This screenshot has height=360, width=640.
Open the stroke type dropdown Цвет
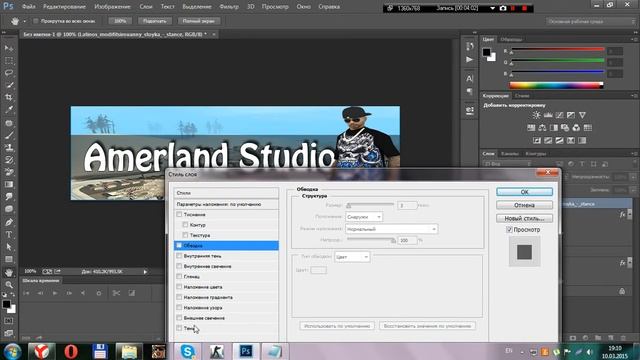[x=352, y=257]
